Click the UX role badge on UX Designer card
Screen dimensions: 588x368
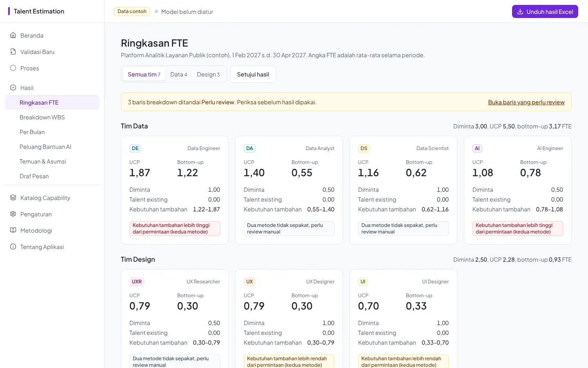click(x=249, y=282)
